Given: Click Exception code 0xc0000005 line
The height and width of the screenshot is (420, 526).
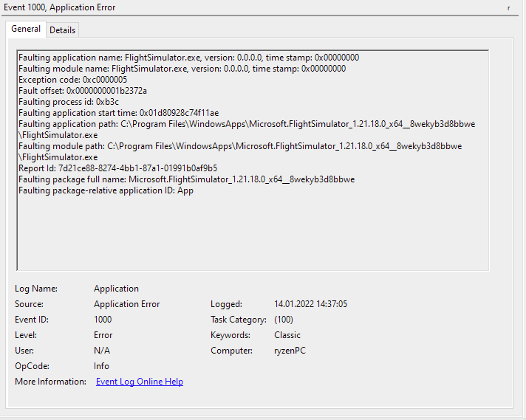Looking at the screenshot, I should click(x=73, y=80).
